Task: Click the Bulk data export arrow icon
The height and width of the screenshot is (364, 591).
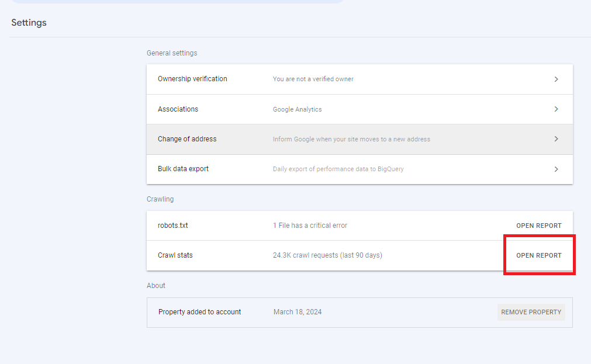Action: tap(557, 169)
